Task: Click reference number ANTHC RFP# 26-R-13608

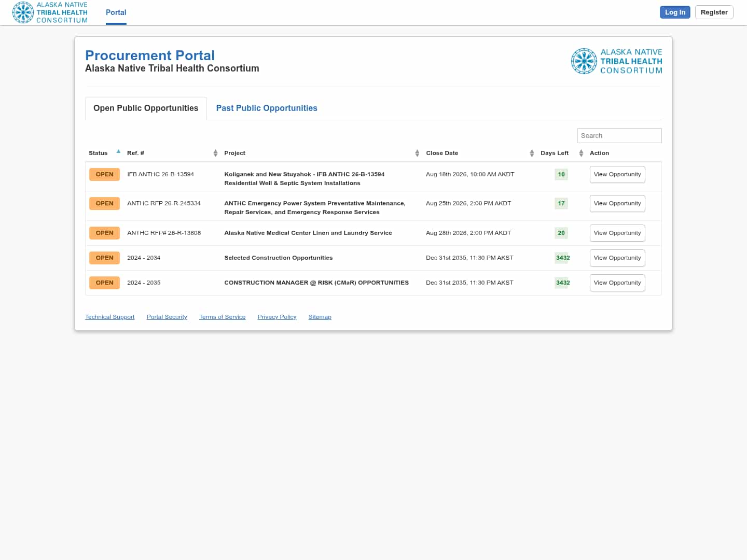Action: tap(164, 233)
